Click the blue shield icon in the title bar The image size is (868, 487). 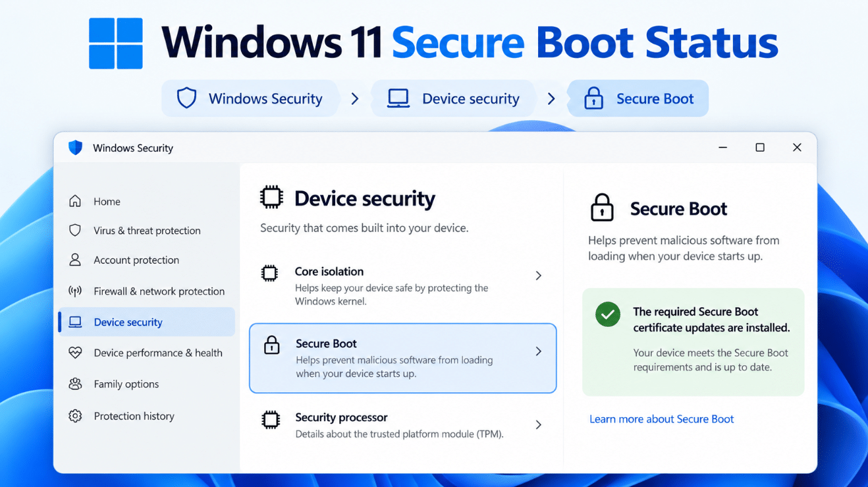pyautogui.click(x=76, y=148)
